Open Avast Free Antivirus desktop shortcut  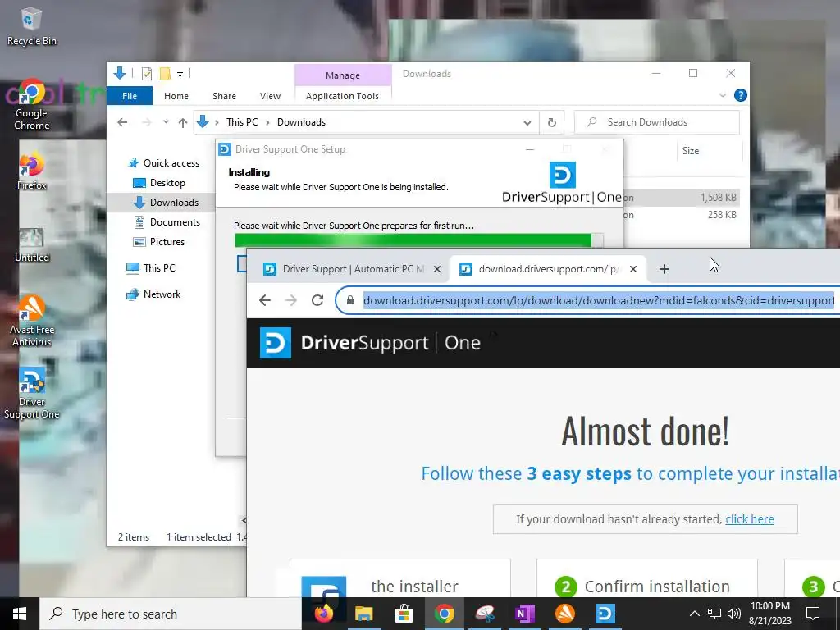point(31,321)
